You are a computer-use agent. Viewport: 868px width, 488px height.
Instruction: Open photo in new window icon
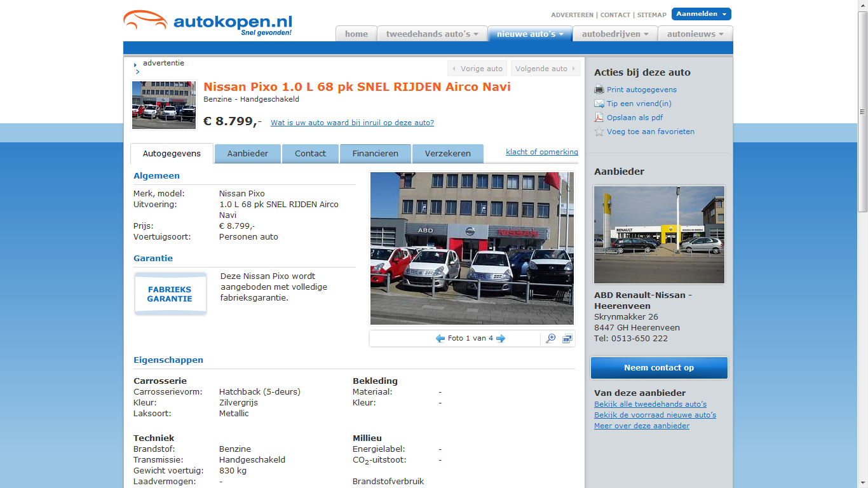click(x=567, y=339)
